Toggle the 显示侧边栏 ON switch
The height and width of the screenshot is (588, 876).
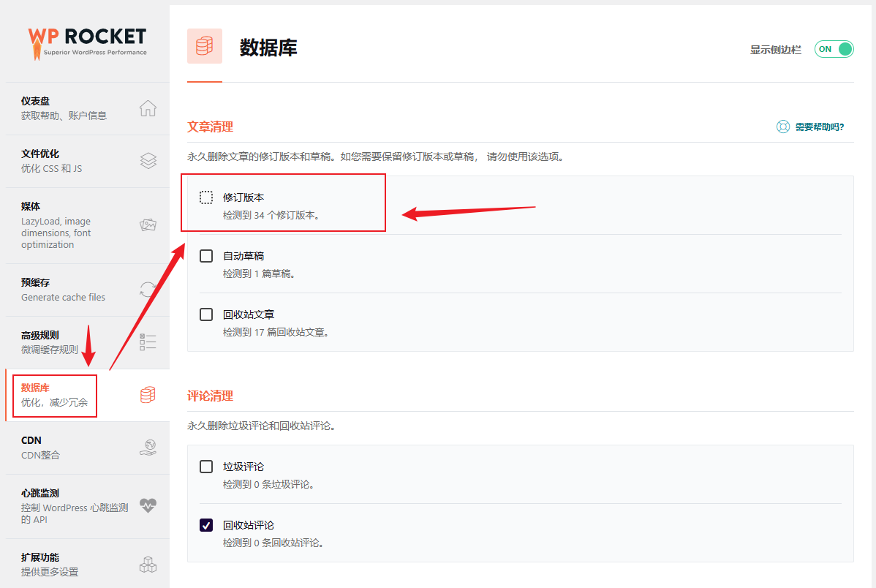[x=834, y=49]
